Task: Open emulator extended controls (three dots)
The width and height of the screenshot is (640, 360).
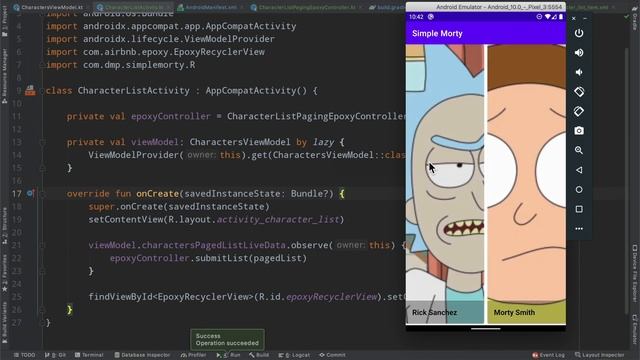Action: coord(579,229)
